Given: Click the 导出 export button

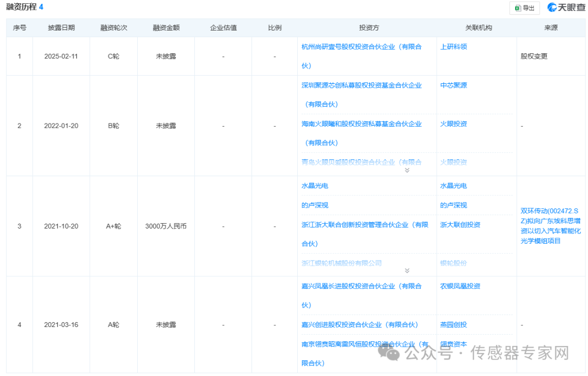Looking at the screenshot, I should pyautogui.click(x=524, y=8).
